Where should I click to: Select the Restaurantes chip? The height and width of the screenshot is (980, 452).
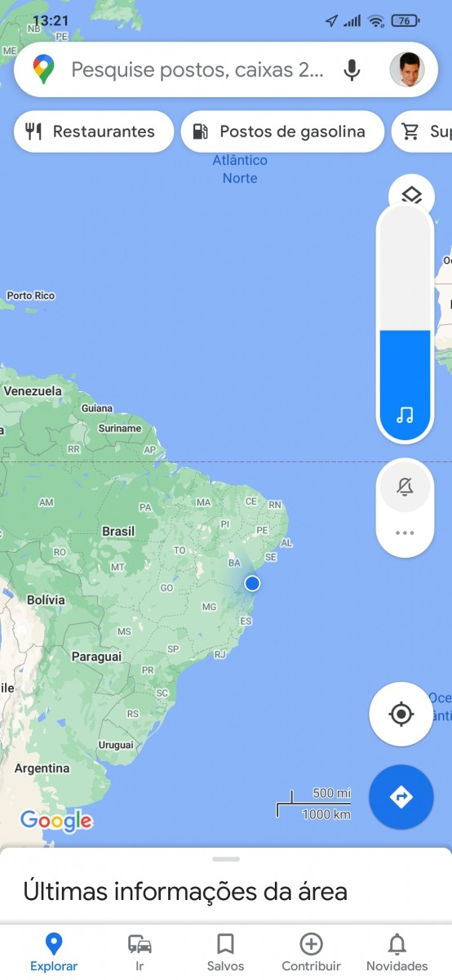(x=94, y=131)
